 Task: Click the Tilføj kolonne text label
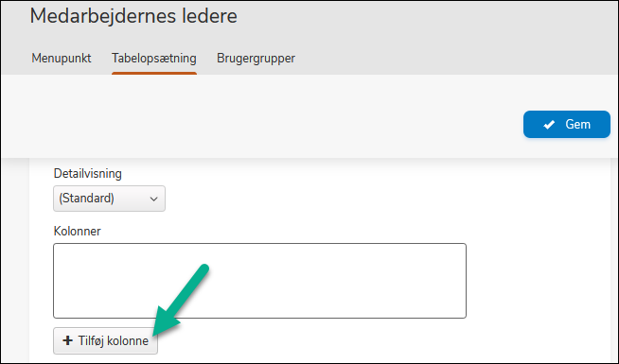click(114, 340)
